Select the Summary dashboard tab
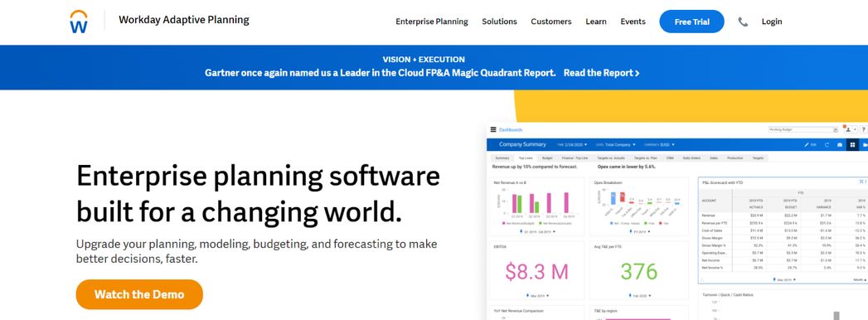Screen dimensions: 868x320 502,158
